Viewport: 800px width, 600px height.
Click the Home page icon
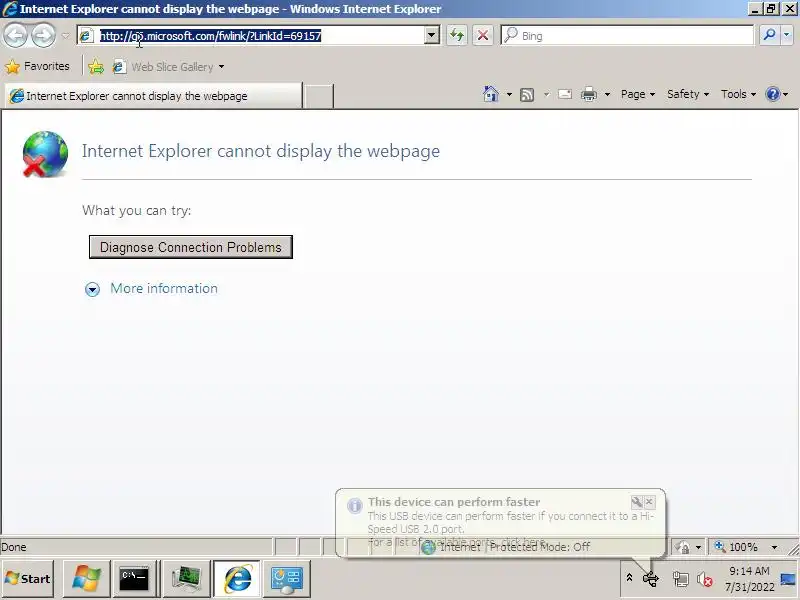tap(490, 94)
